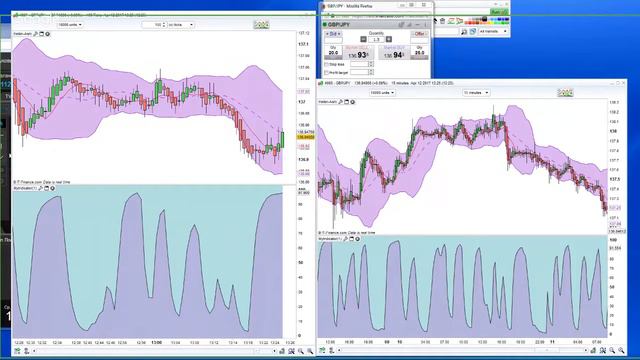Screen dimensions: 640x360
Task: Open left chart's Heikin-Ashi wrench settings icon
Action: 36,34
